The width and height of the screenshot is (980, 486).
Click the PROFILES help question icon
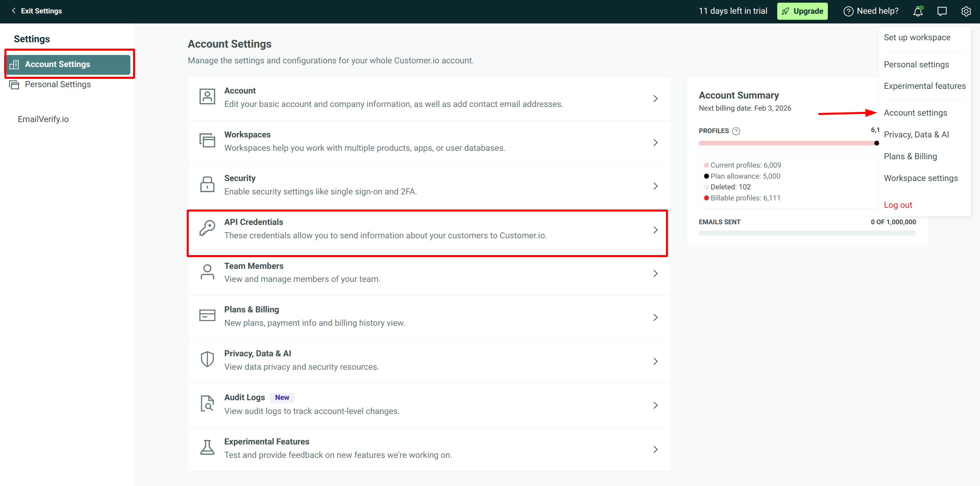coord(736,131)
